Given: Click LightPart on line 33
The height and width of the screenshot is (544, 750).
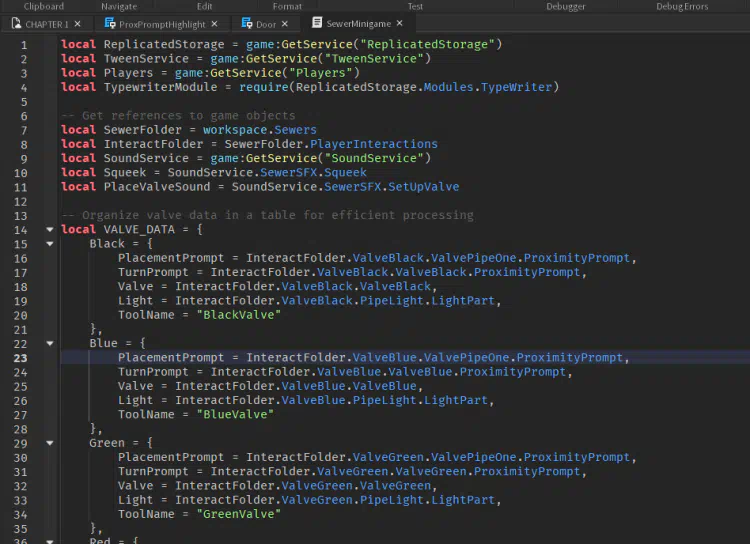Looking at the screenshot, I should click(463, 500).
